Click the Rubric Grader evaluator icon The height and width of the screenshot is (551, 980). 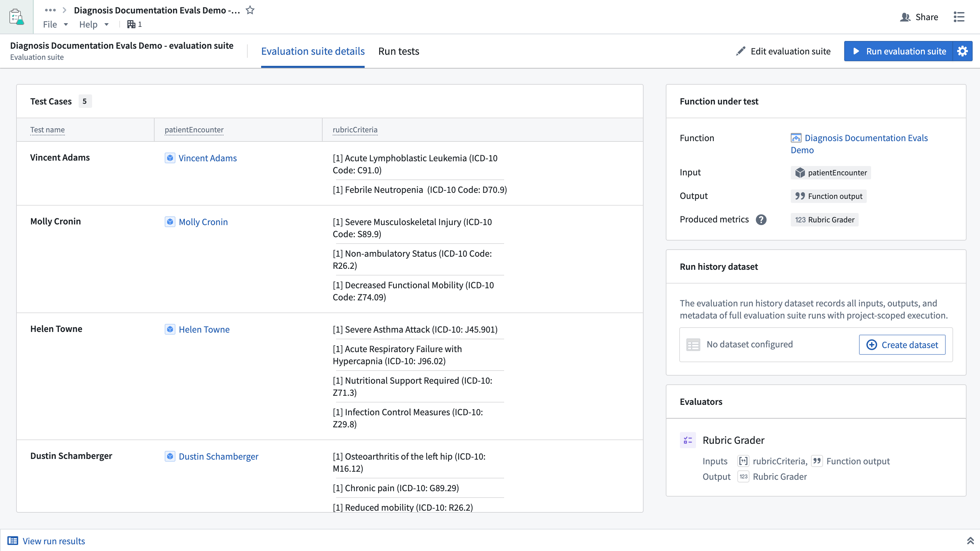[688, 440]
